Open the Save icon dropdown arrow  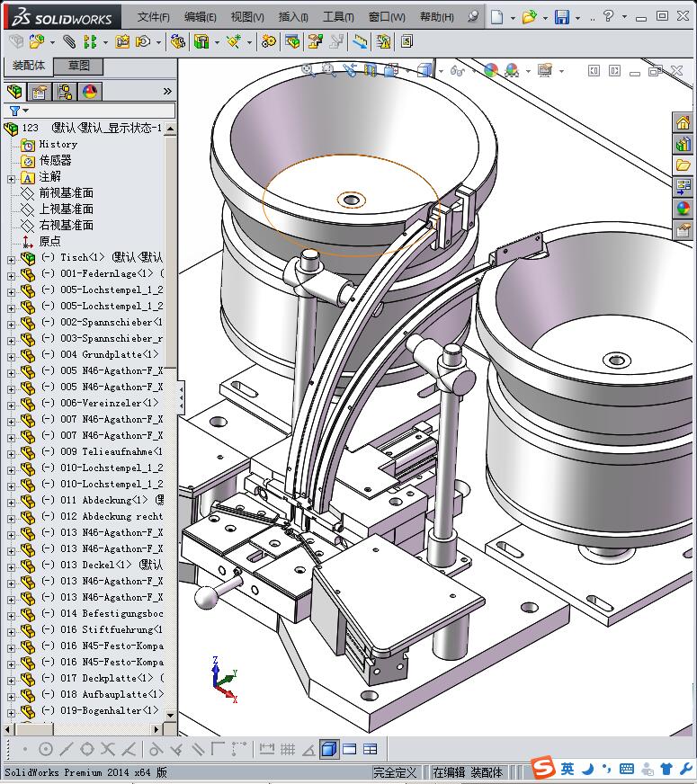coord(578,18)
